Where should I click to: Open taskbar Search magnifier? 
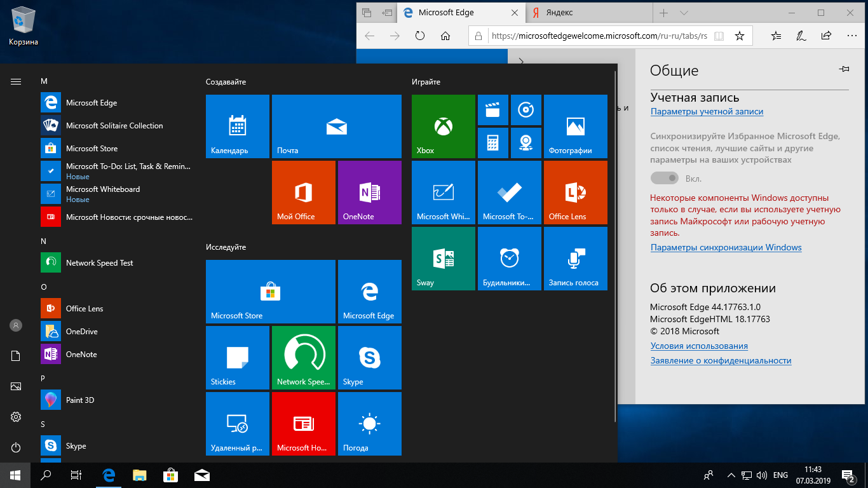[46, 475]
